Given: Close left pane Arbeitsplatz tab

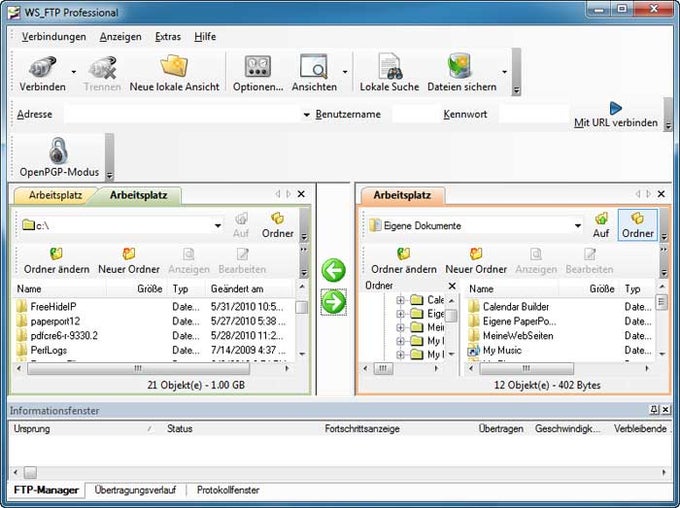Looking at the screenshot, I should tap(301, 194).
